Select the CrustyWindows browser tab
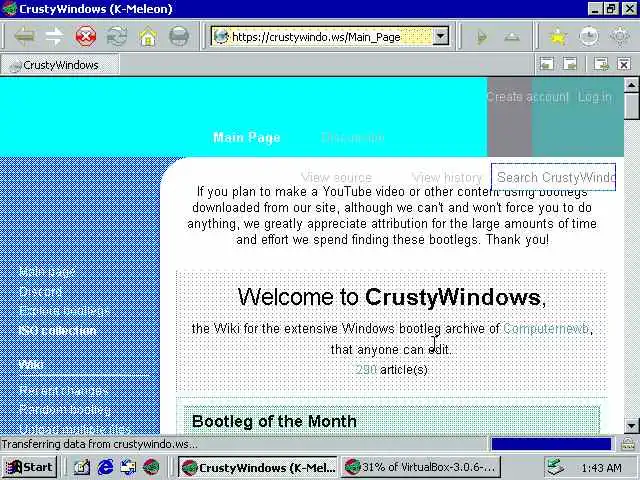 (60, 65)
